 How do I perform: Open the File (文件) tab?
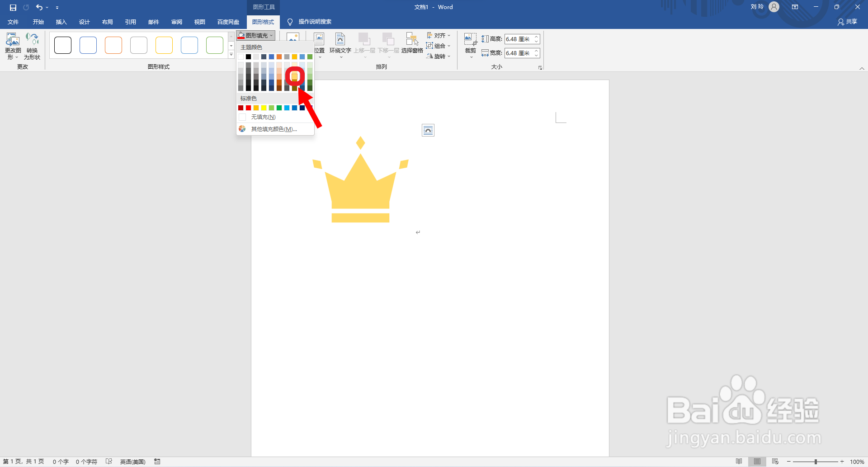tap(13, 22)
